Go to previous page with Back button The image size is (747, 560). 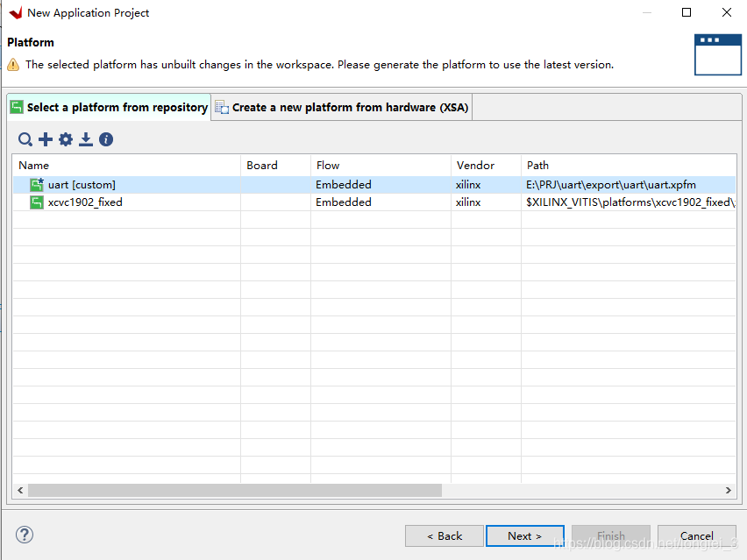(x=445, y=536)
